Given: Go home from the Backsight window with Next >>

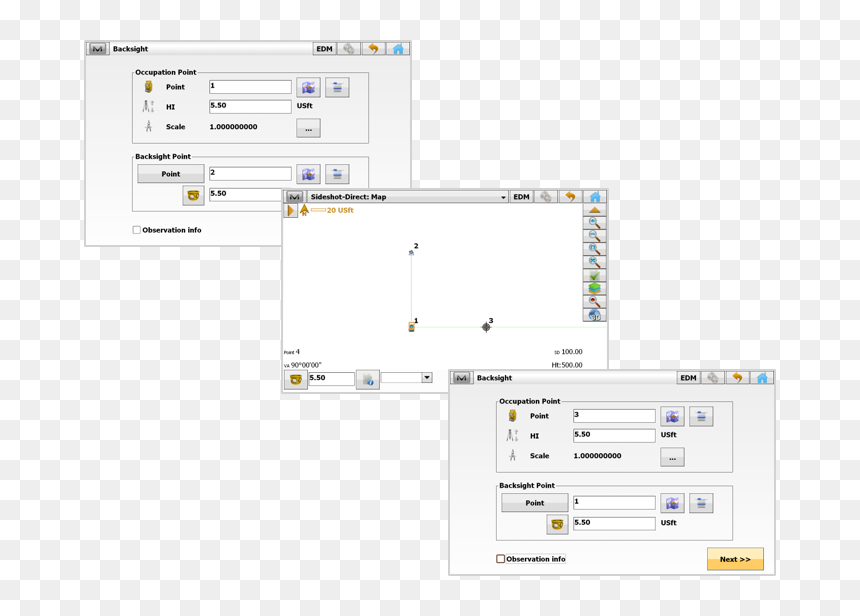Looking at the screenshot, I should click(762, 377).
